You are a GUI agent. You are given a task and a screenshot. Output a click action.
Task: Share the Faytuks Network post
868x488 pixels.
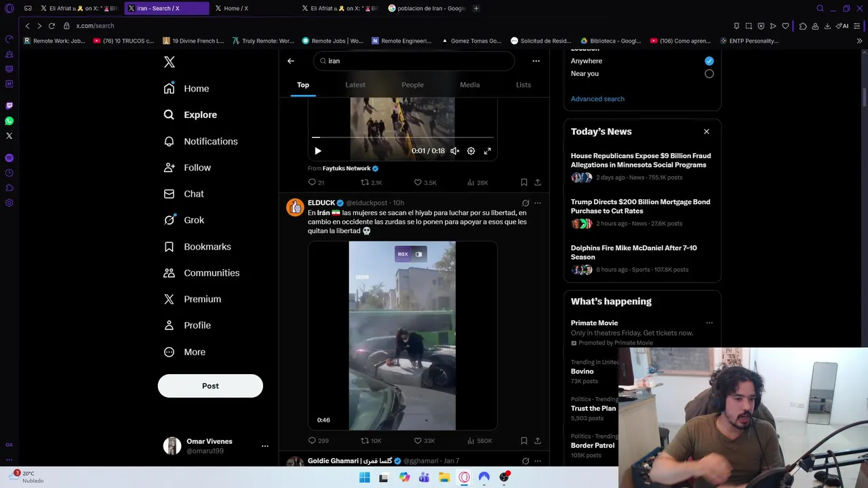(x=538, y=182)
